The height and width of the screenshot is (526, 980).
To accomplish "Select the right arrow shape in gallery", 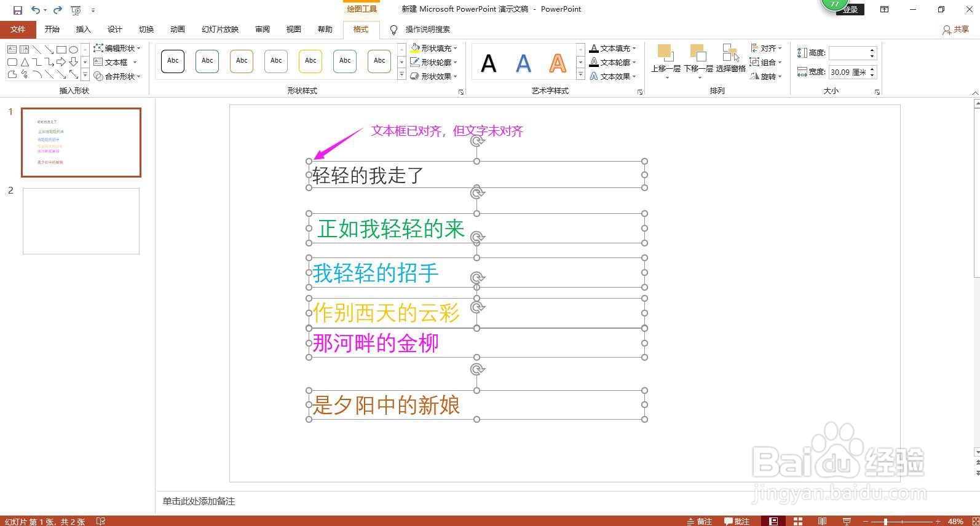I will pos(61,62).
